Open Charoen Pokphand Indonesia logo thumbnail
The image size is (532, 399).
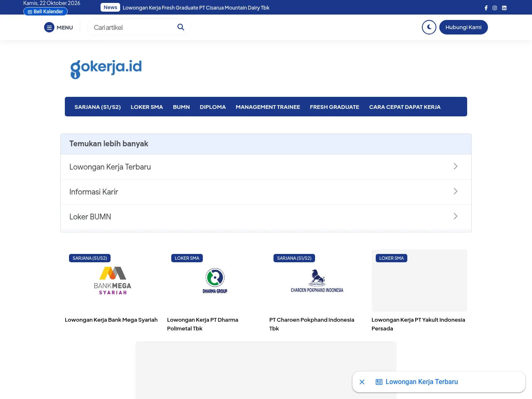pyautogui.click(x=317, y=281)
